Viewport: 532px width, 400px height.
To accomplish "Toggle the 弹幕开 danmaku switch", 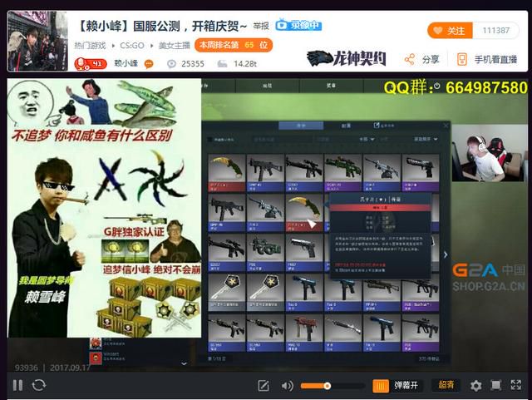I will point(398,386).
